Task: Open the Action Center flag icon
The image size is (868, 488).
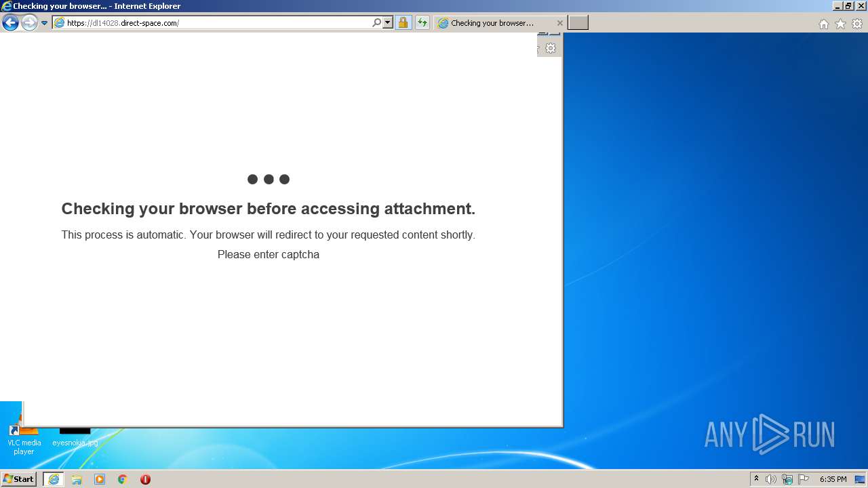Action: click(x=804, y=479)
